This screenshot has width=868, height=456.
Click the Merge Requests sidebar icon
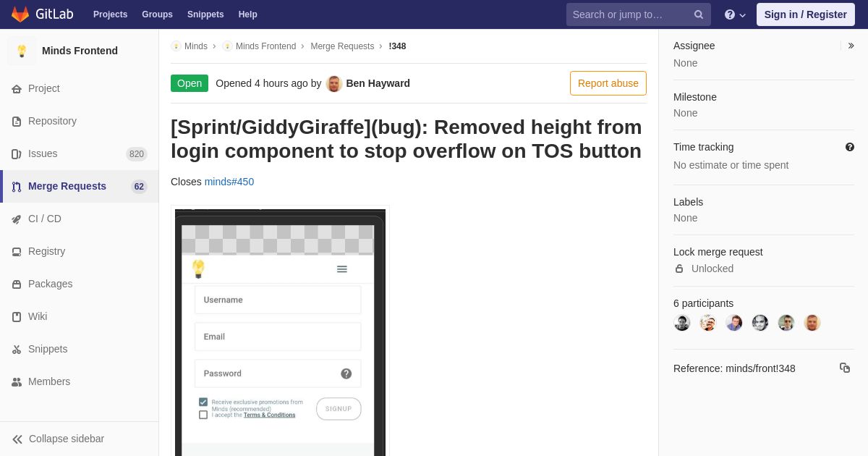tap(17, 187)
